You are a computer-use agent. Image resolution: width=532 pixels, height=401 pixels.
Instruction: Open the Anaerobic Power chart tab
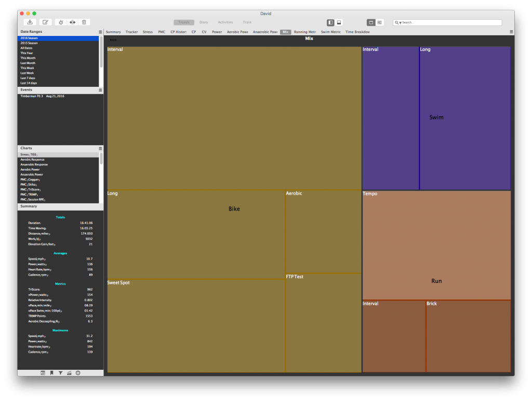(x=265, y=32)
